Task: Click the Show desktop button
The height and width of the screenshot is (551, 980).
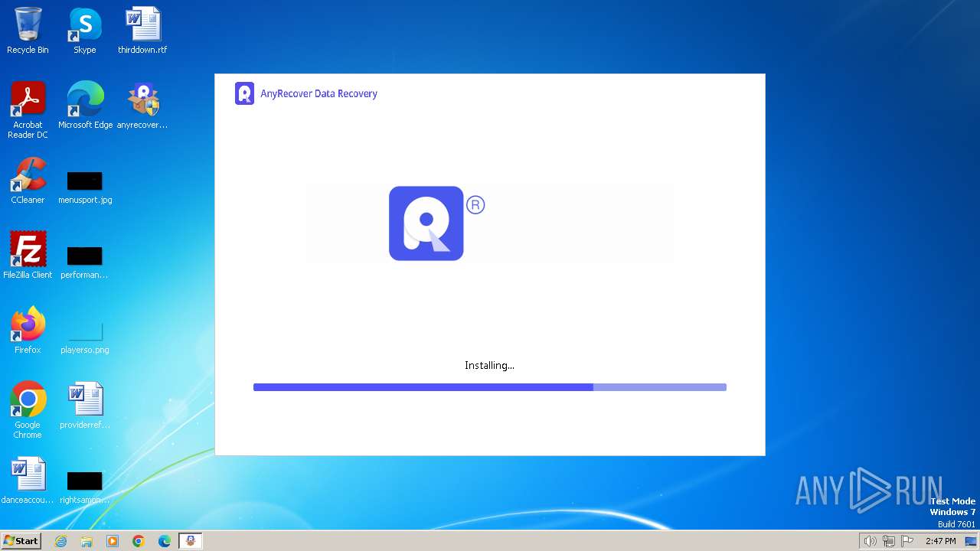Action: click(972, 541)
